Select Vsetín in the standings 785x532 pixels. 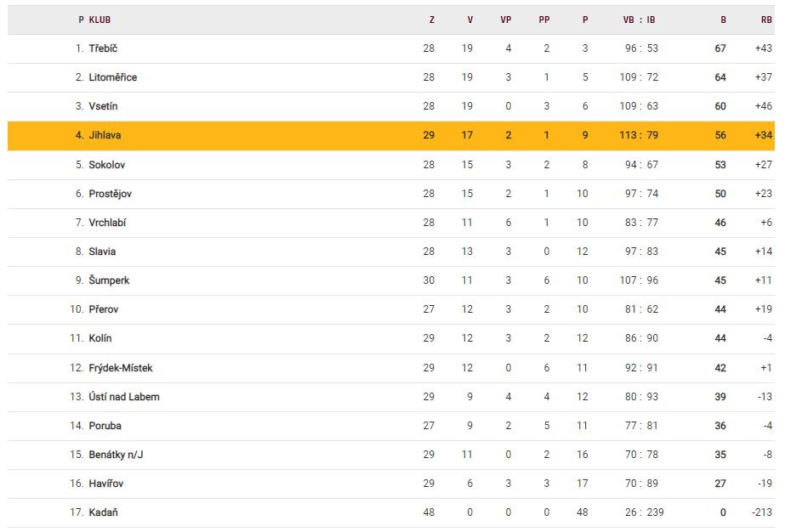[105, 106]
